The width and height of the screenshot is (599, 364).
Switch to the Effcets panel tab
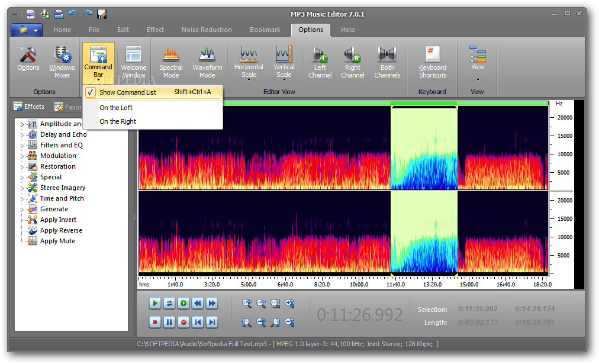pyautogui.click(x=30, y=107)
